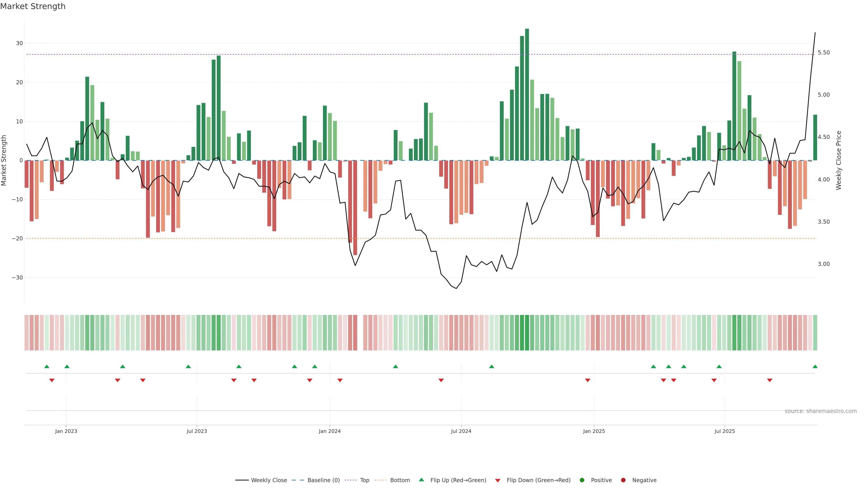Click the tallest dark green strength bar
The width and height of the screenshot is (868, 488).
pos(527,94)
